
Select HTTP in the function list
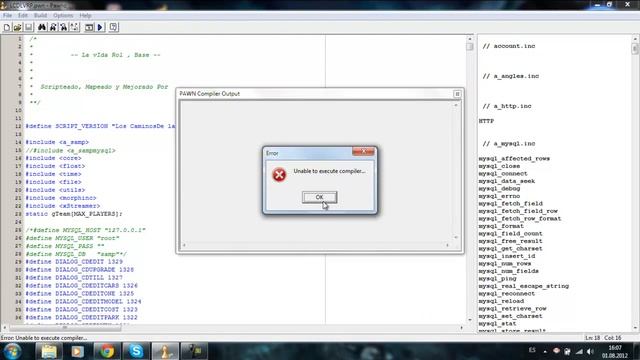point(486,121)
